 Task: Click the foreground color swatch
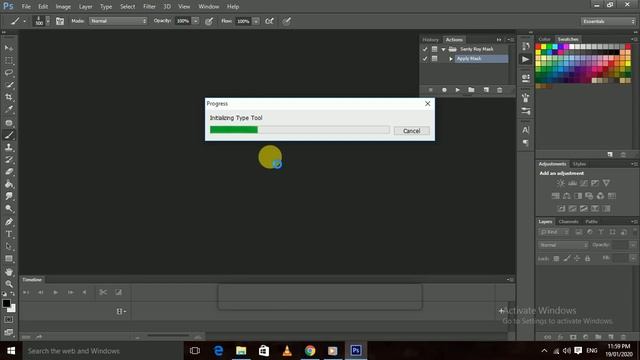tap(6, 303)
